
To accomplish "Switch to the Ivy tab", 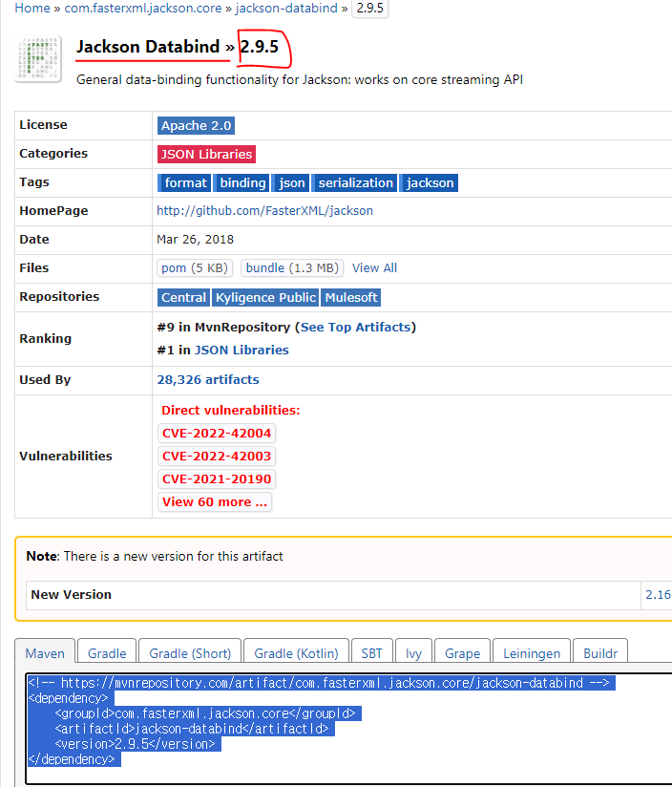I will coord(413,653).
